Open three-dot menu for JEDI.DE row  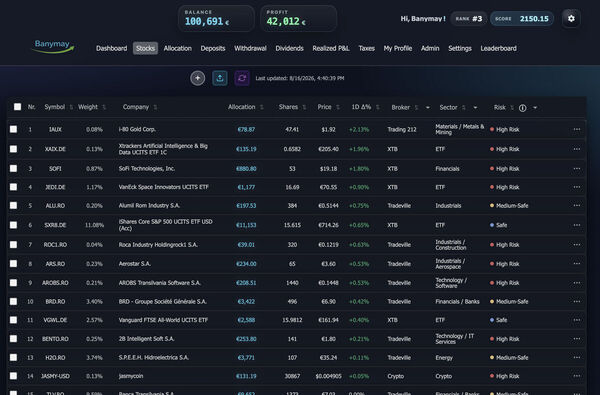(577, 187)
